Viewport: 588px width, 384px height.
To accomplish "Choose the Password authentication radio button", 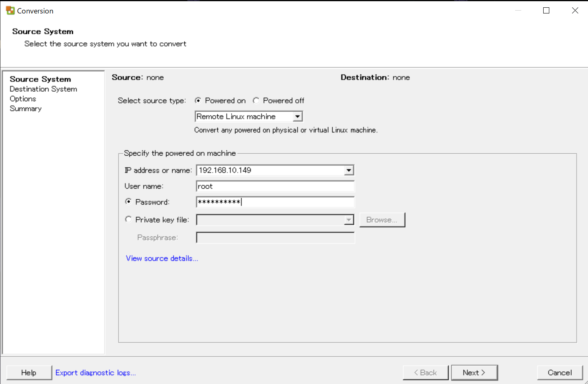I will [129, 201].
